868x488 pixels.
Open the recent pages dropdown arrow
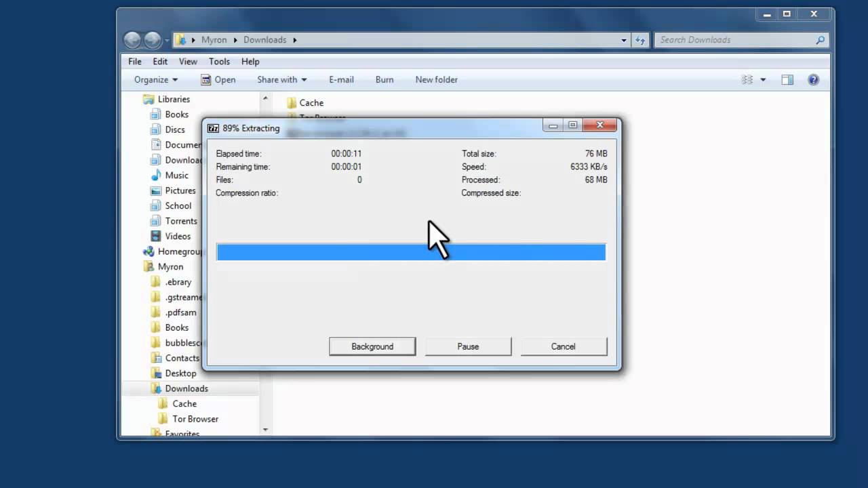click(x=167, y=41)
